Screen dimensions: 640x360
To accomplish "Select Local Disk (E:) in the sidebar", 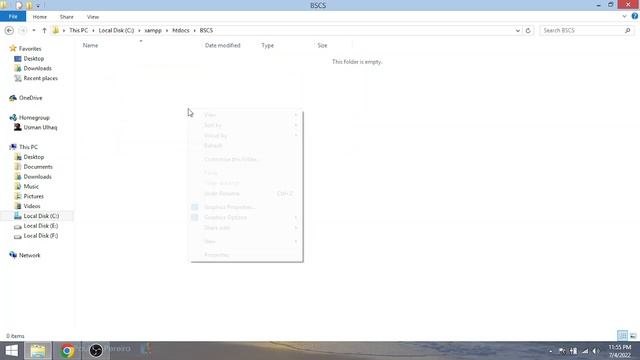I will [40, 226].
